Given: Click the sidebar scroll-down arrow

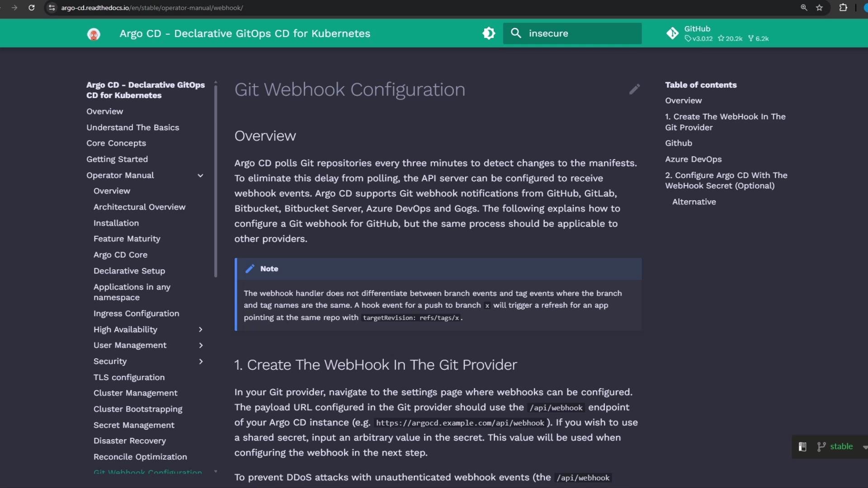Looking at the screenshot, I should click(216, 471).
